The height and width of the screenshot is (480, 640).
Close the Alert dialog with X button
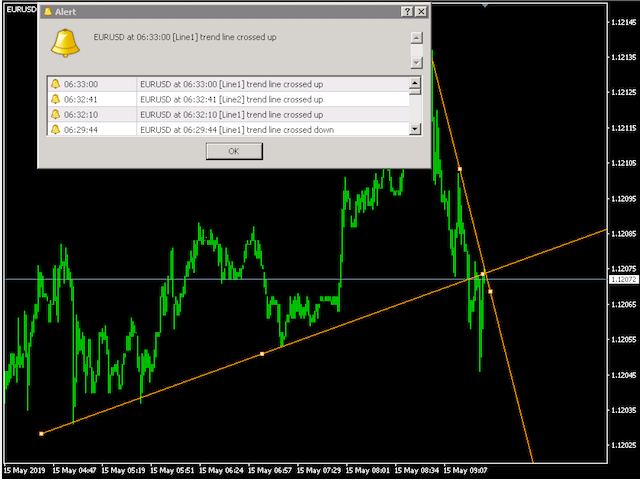click(x=421, y=12)
